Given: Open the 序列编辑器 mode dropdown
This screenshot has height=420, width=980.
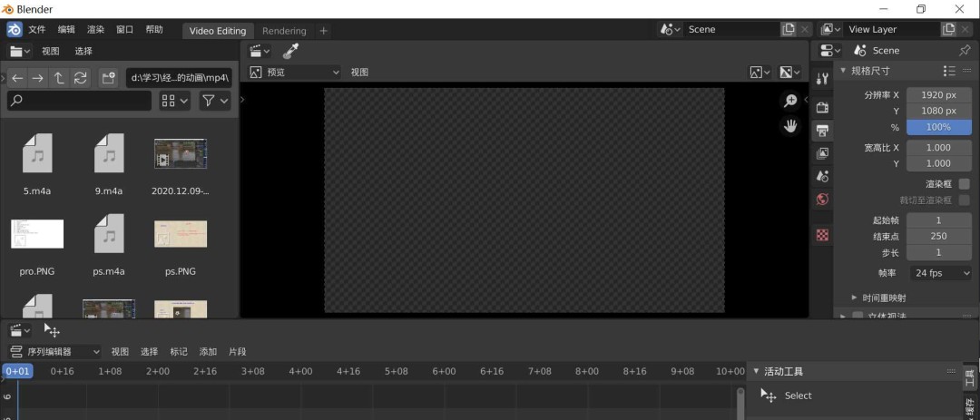Looking at the screenshot, I should (x=54, y=352).
